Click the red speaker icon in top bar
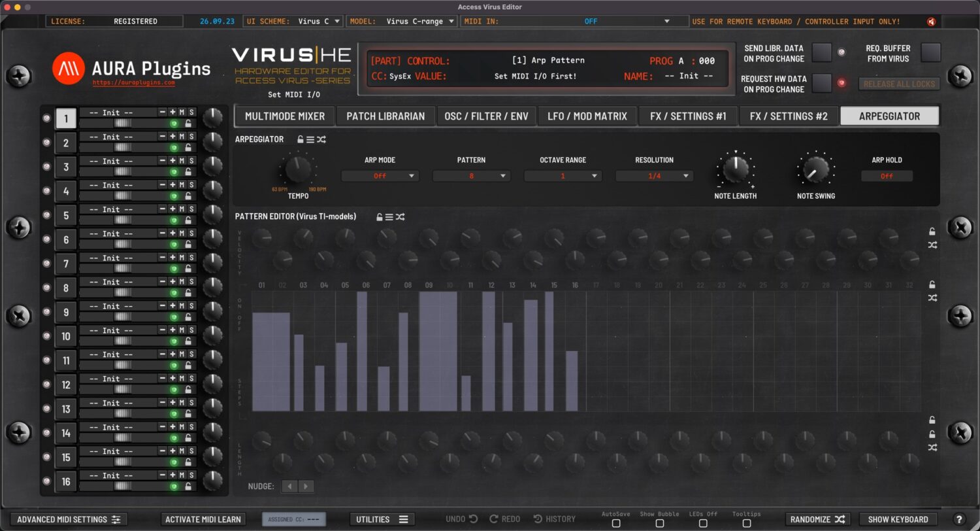Viewport: 980px width, 531px height. pos(931,22)
